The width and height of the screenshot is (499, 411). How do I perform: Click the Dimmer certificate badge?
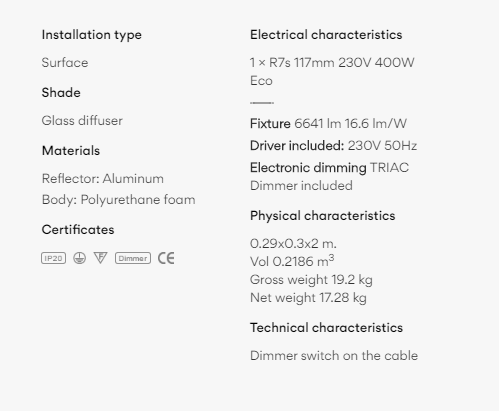click(x=133, y=258)
